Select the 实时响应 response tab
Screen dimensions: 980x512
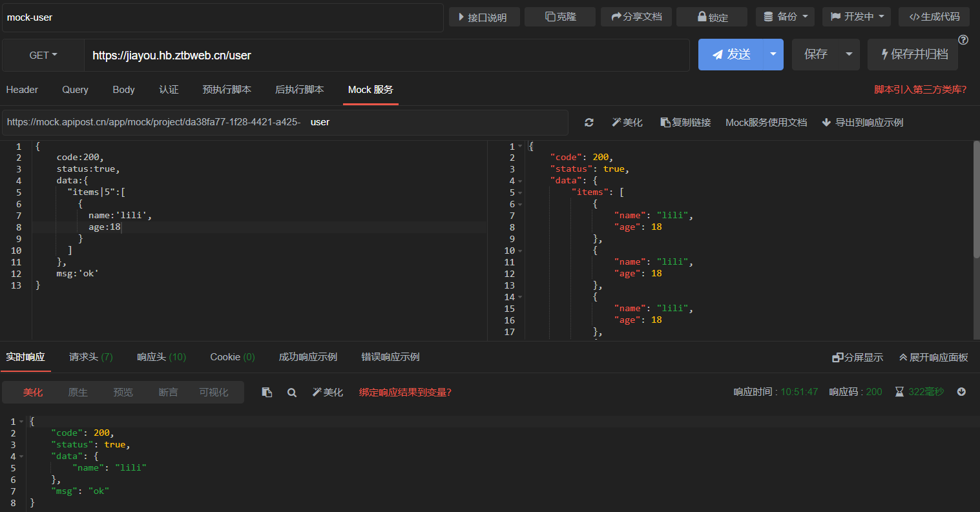tap(25, 357)
